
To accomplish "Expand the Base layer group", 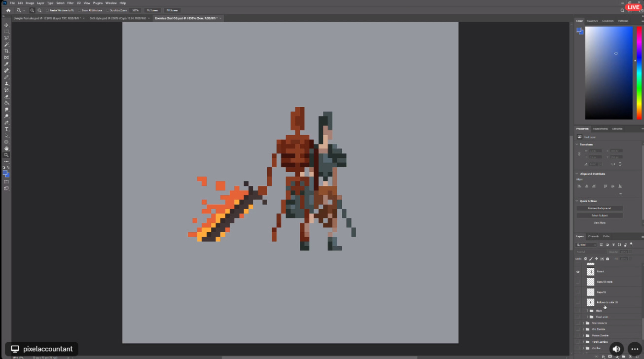I will coord(587,311).
